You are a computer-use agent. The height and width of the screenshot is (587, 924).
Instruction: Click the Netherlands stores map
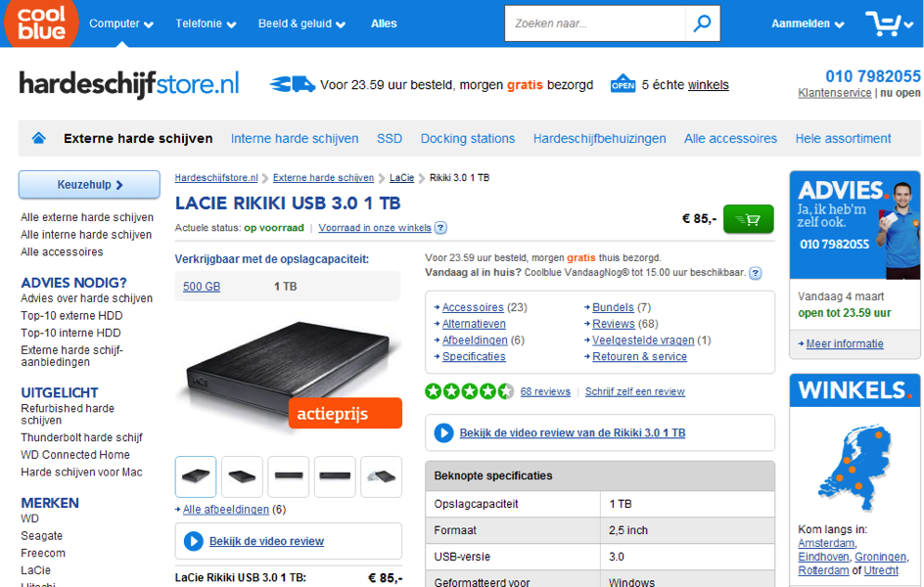point(855,467)
